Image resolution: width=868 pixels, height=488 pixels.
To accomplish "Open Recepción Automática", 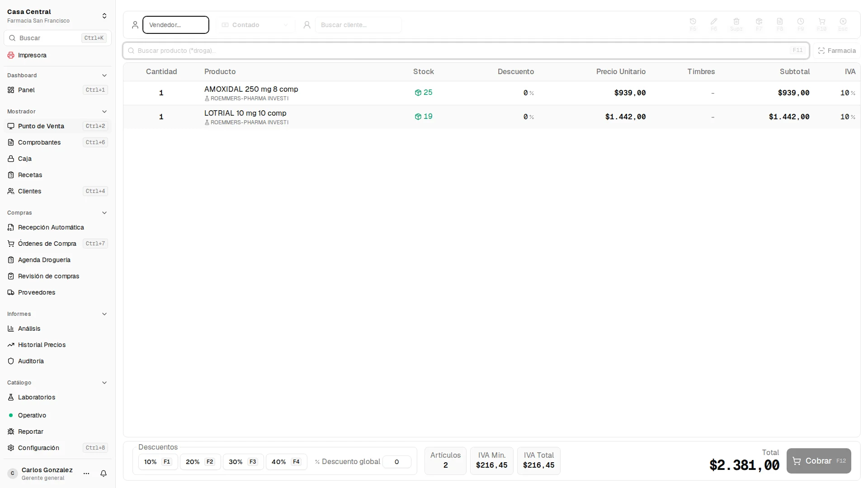I will click(57, 227).
